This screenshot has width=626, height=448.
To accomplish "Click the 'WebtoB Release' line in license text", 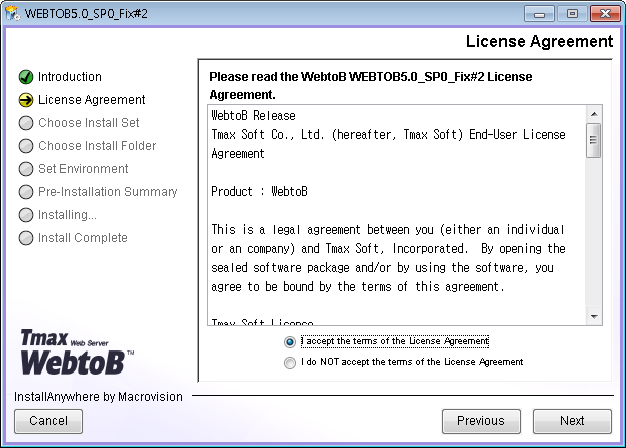I will point(254,116).
